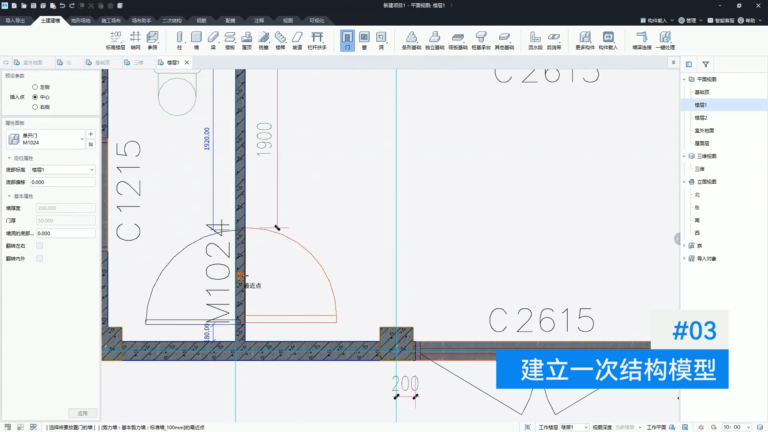The image size is (768, 432).
Task: Open the 管理 dropdown in top bar
Action: tap(691, 21)
